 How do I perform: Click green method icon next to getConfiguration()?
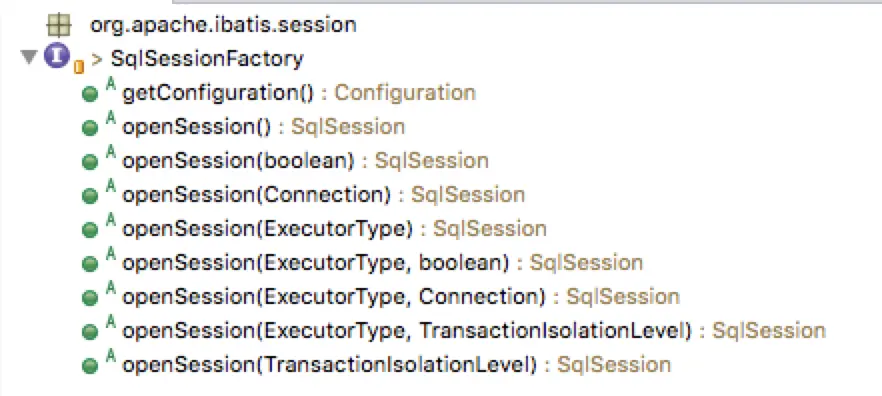[90, 94]
